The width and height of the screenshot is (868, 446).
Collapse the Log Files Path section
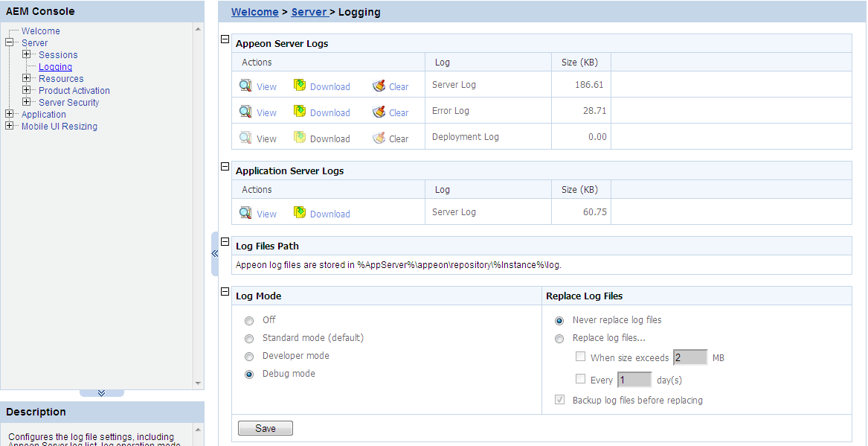click(x=225, y=241)
